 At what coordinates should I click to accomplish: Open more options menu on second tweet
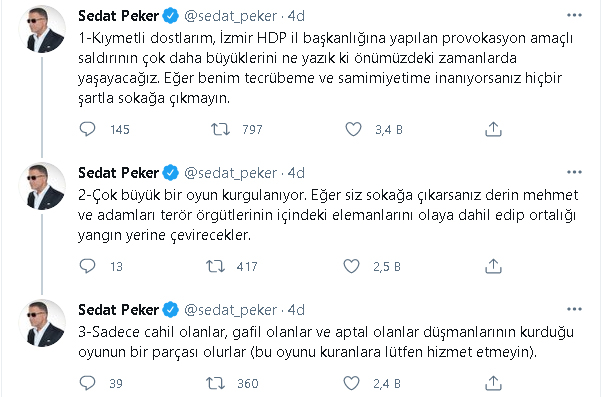[x=574, y=172]
